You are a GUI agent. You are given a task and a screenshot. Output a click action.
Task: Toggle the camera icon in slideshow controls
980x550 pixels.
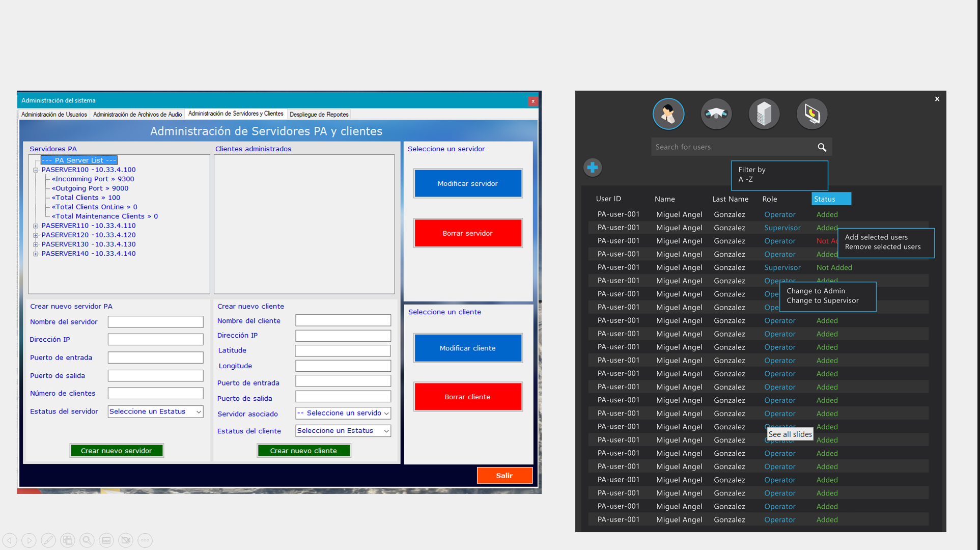(x=126, y=540)
